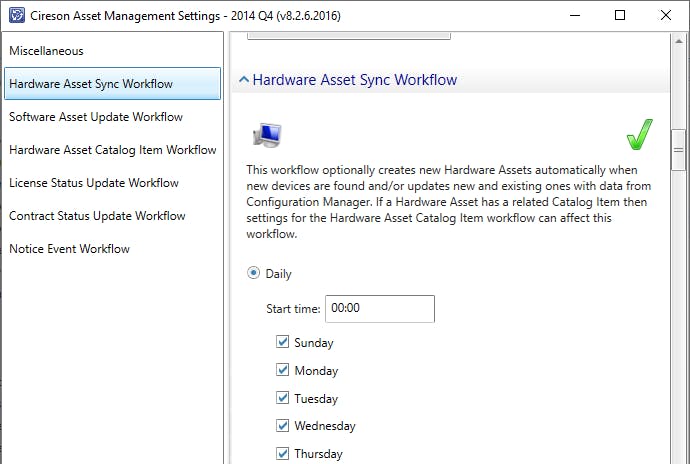Image resolution: width=690 pixels, height=464 pixels.
Task: Maximize the settings window
Action: point(620,15)
